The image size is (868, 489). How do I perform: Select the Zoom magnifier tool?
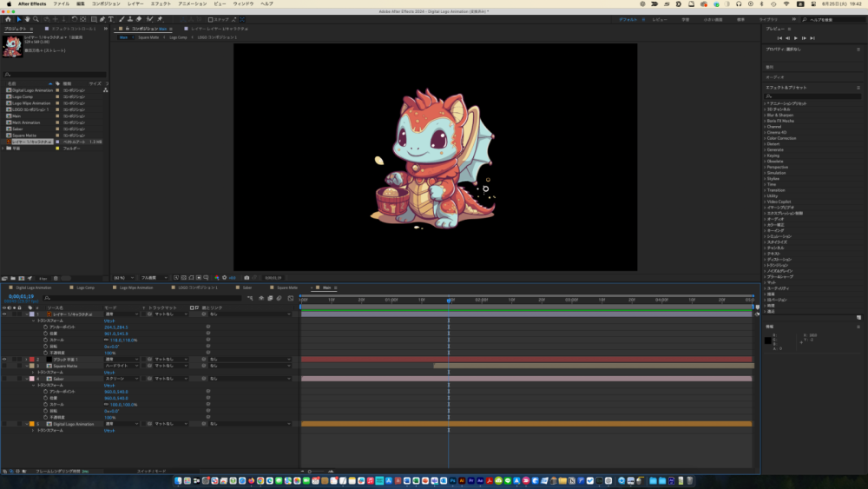[37, 18]
